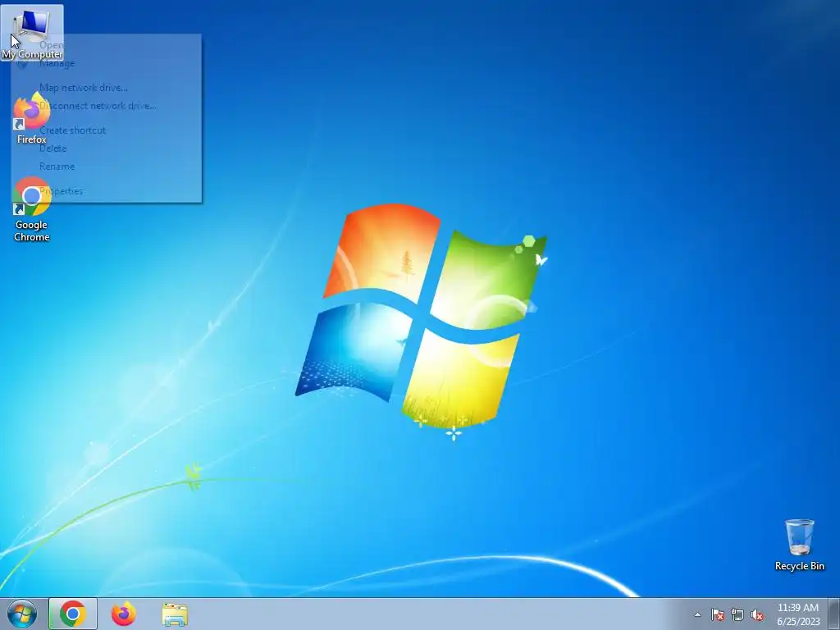Open the muted volume tray icon
Image resolution: width=840 pixels, height=630 pixels.
(757, 614)
